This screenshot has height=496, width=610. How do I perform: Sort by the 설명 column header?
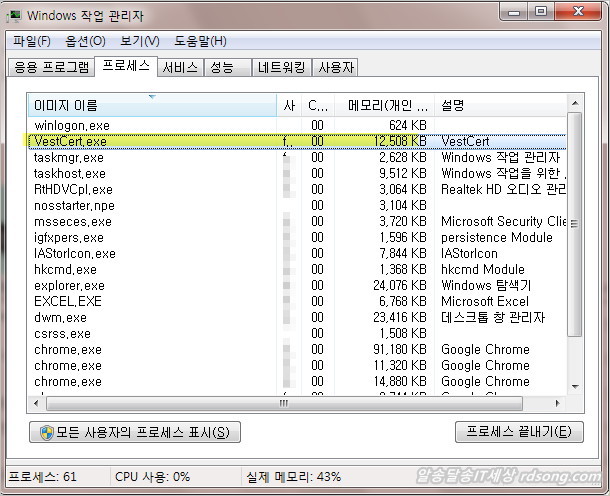(498, 105)
